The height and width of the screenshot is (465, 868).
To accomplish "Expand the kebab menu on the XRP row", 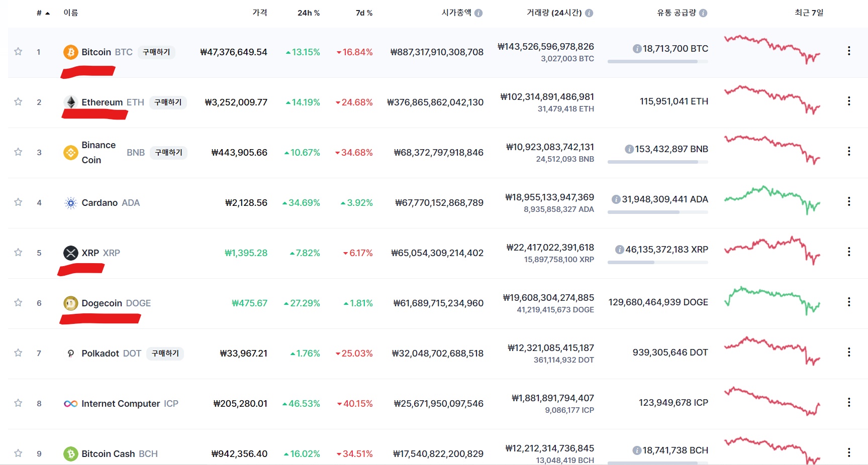I will pos(849,252).
